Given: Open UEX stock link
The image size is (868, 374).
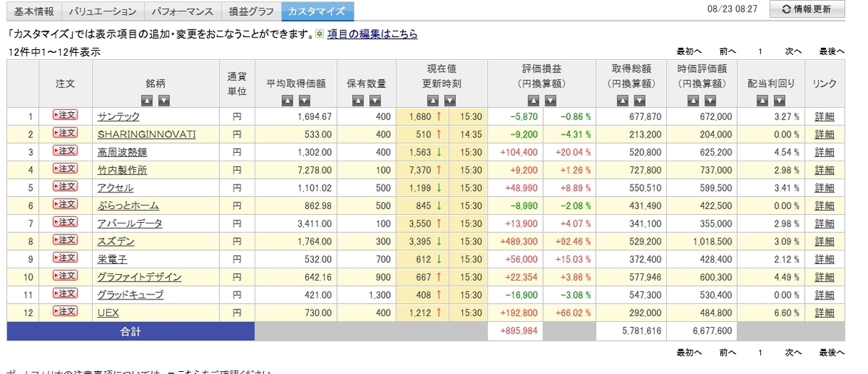Looking at the screenshot, I should [x=109, y=313].
